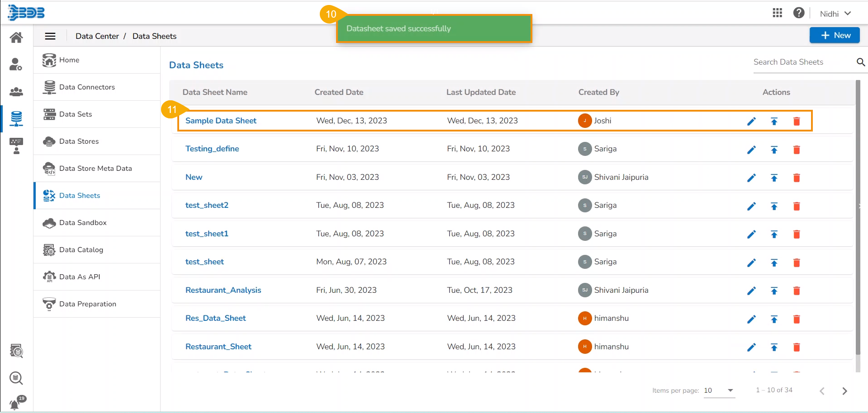Screen dimensions: 868x413
Task: Click the publish arrow for Testing_define row
Action: click(774, 150)
